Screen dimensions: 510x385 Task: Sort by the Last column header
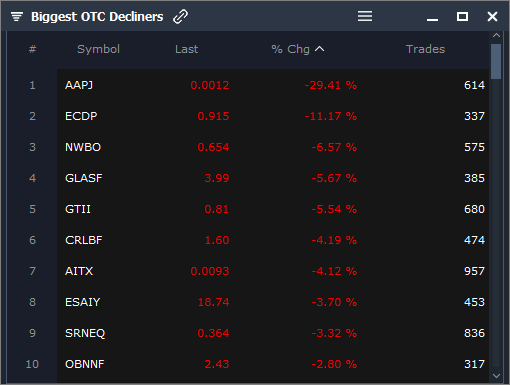(x=186, y=49)
